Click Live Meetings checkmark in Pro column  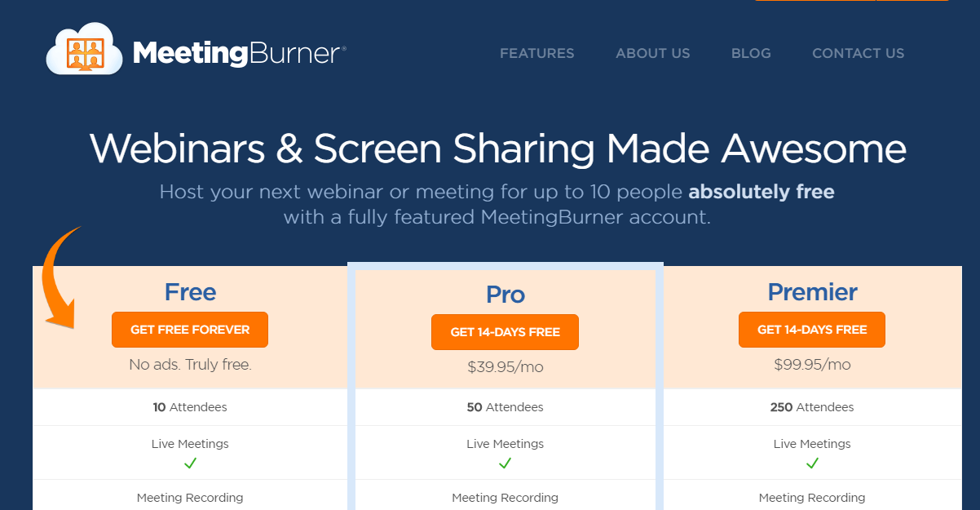pyautogui.click(x=505, y=463)
